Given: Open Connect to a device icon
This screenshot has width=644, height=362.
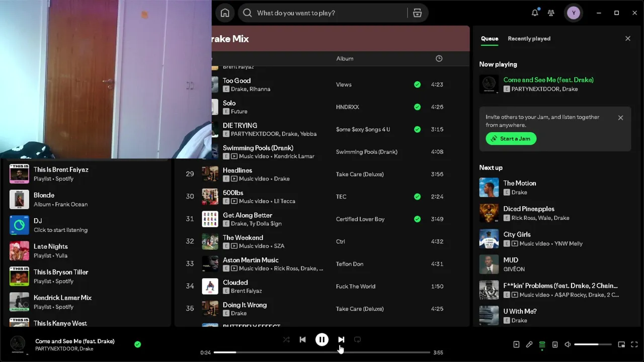Looking at the screenshot, I should (x=555, y=344).
